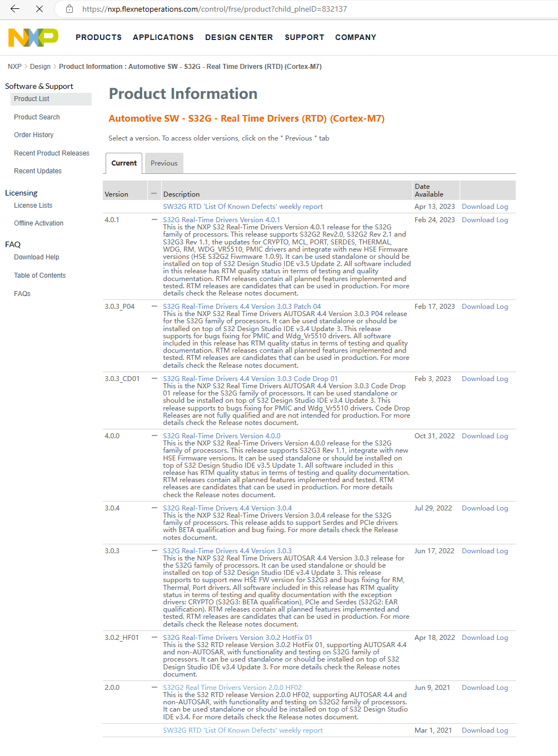This screenshot has height=756, width=558.
Task: Open the FAQs page
Action: [22, 293]
